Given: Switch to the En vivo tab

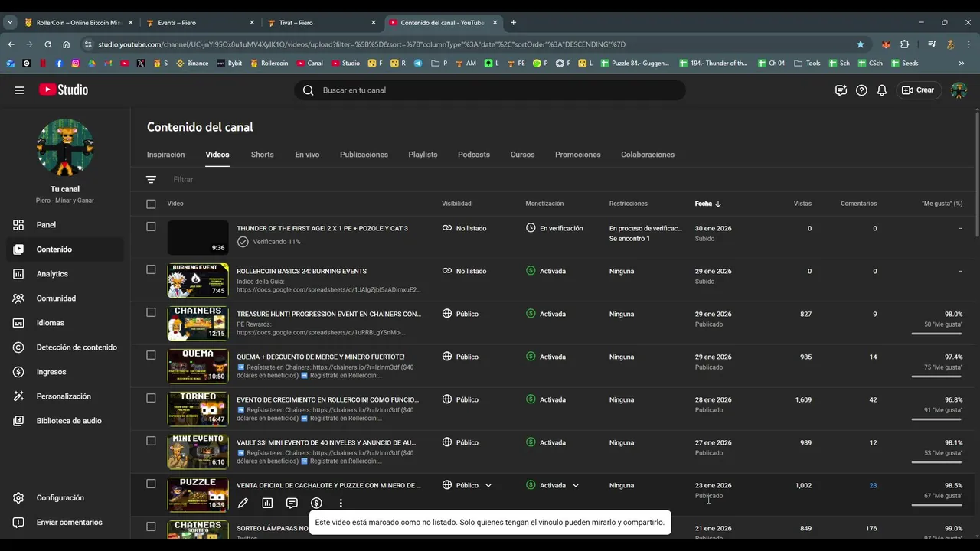Looking at the screenshot, I should [x=307, y=155].
